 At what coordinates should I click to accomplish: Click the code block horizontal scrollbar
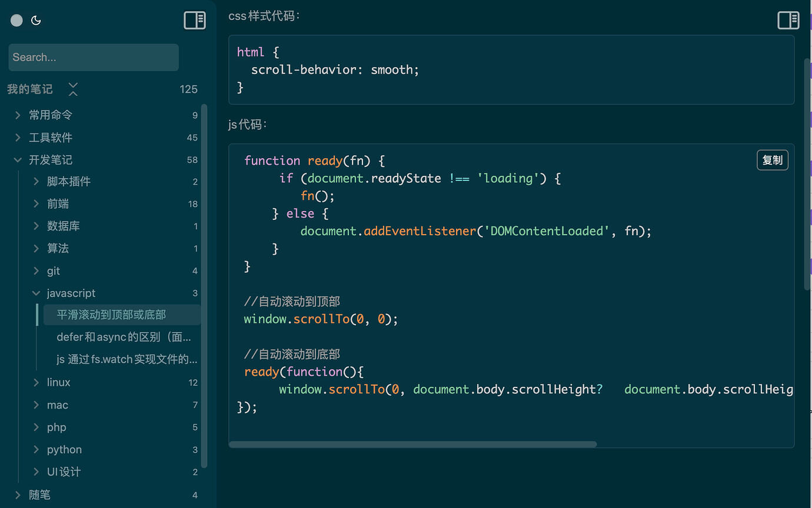412,444
